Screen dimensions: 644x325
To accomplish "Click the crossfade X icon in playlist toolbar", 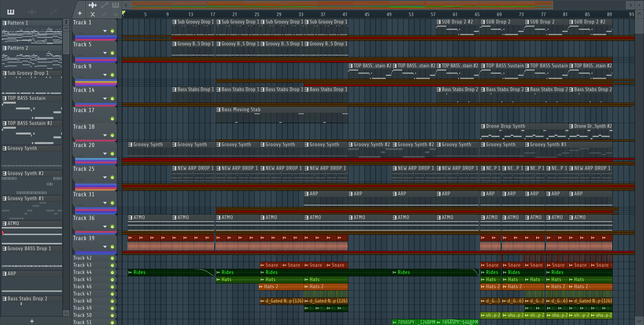I will pyautogui.click(x=93, y=14).
